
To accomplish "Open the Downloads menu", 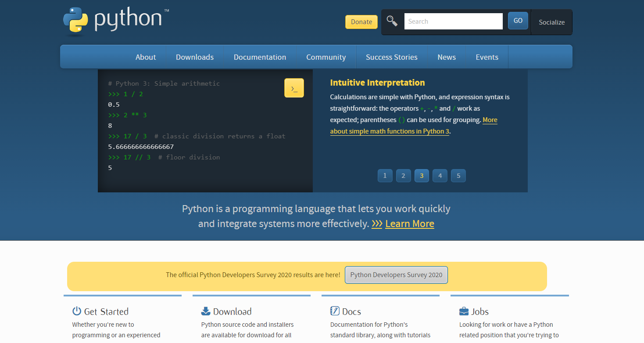I will 195,57.
